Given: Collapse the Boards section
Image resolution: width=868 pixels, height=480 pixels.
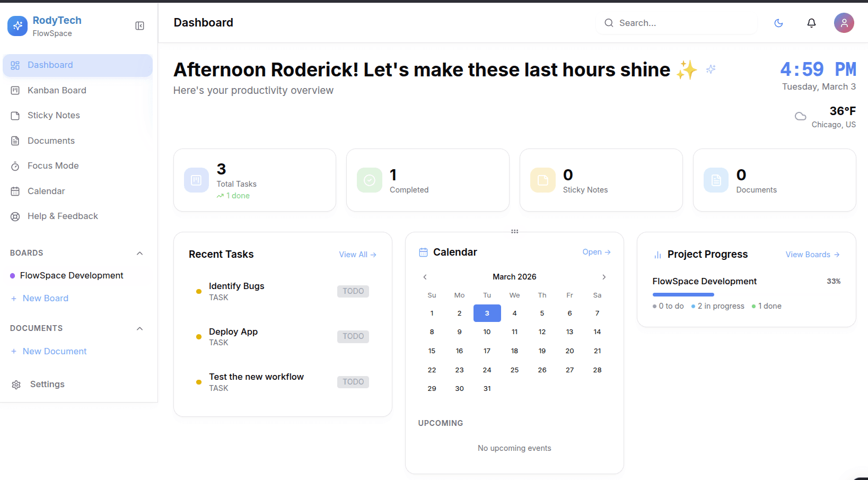Looking at the screenshot, I should [139, 253].
